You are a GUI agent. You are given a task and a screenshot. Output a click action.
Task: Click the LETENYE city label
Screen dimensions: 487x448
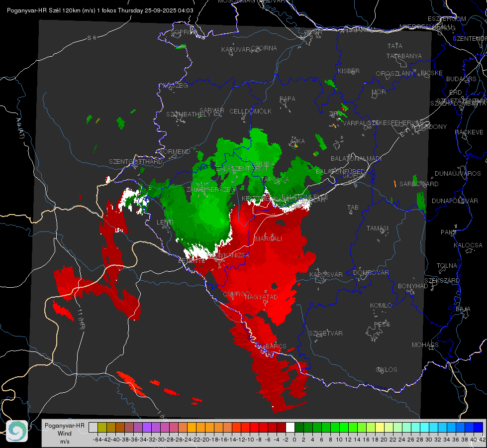192,261
